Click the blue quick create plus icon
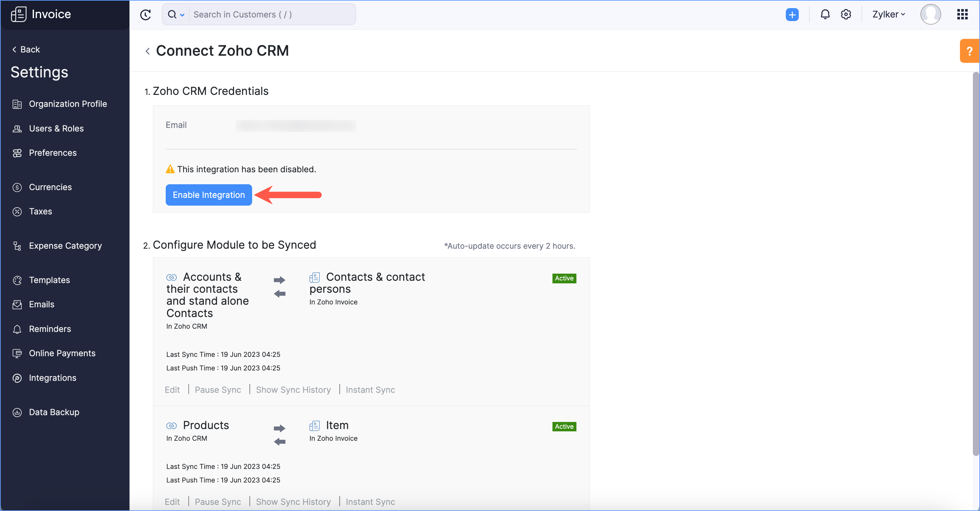Screen dimensions: 980x511 [x=792, y=15]
